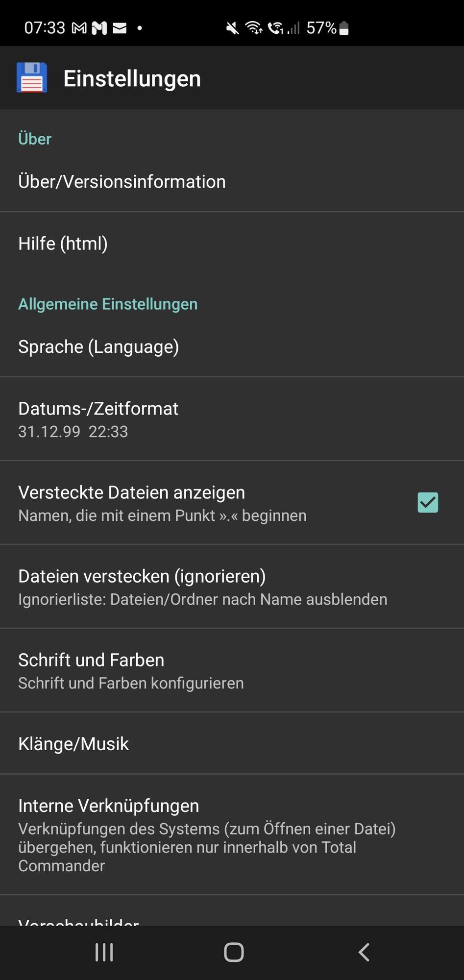Screen dimensions: 464x980
Task: Open Klänge/Musik settings
Action: pos(232,743)
